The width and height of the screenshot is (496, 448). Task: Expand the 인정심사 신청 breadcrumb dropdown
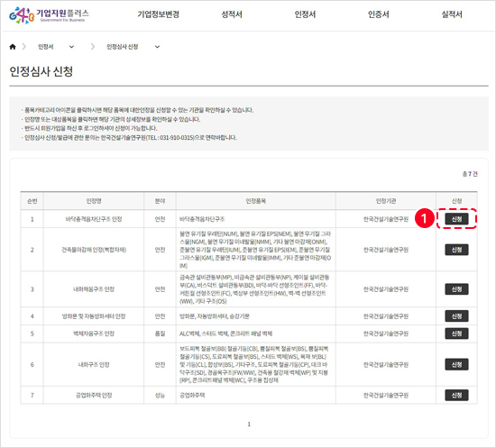157,47
